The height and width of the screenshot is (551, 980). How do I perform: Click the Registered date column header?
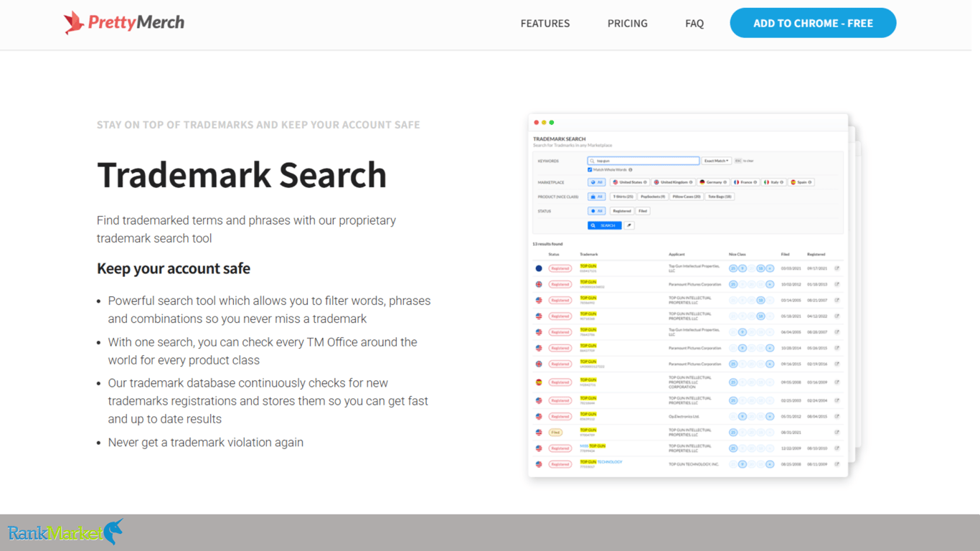pos(816,254)
